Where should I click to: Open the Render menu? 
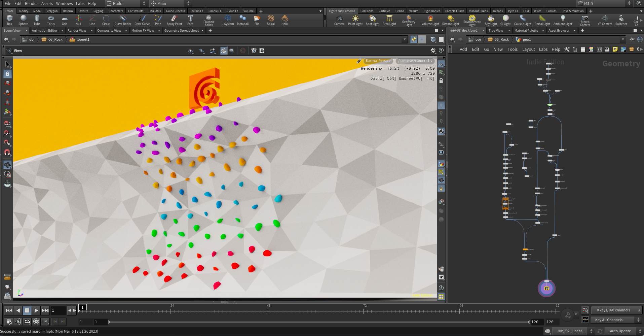point(31,3)
